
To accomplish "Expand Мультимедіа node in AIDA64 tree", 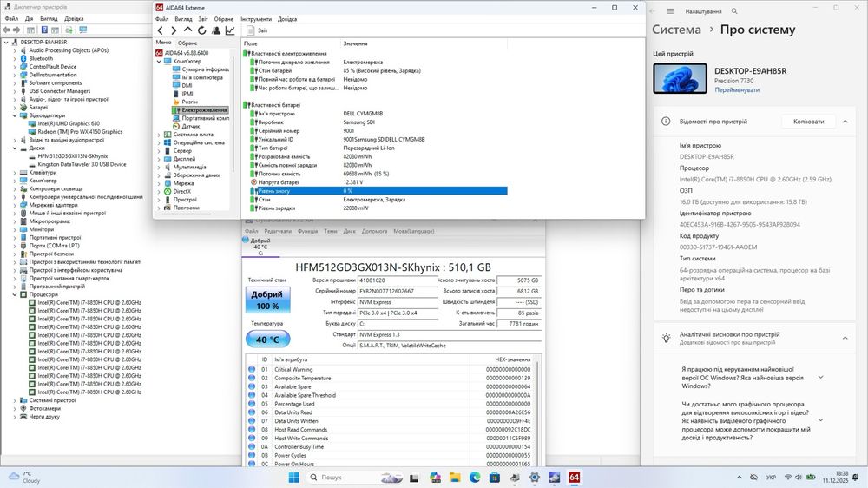I will [159, 167].
